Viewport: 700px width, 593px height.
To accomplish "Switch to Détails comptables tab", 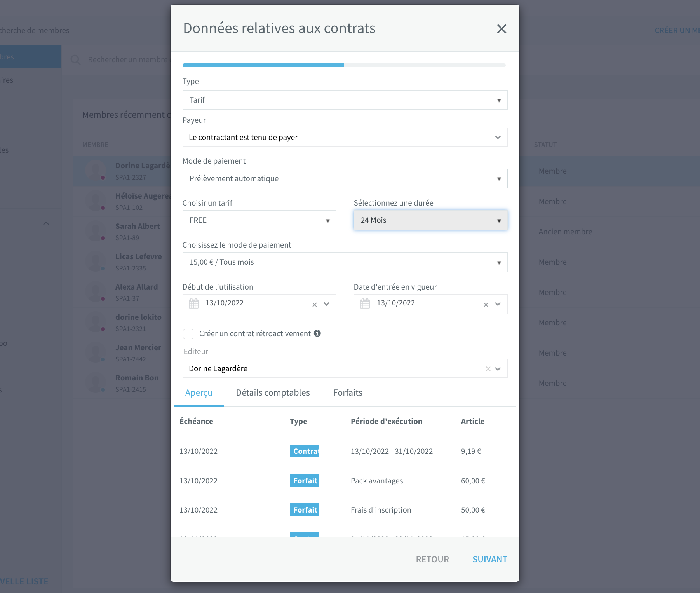I will 273,392.
